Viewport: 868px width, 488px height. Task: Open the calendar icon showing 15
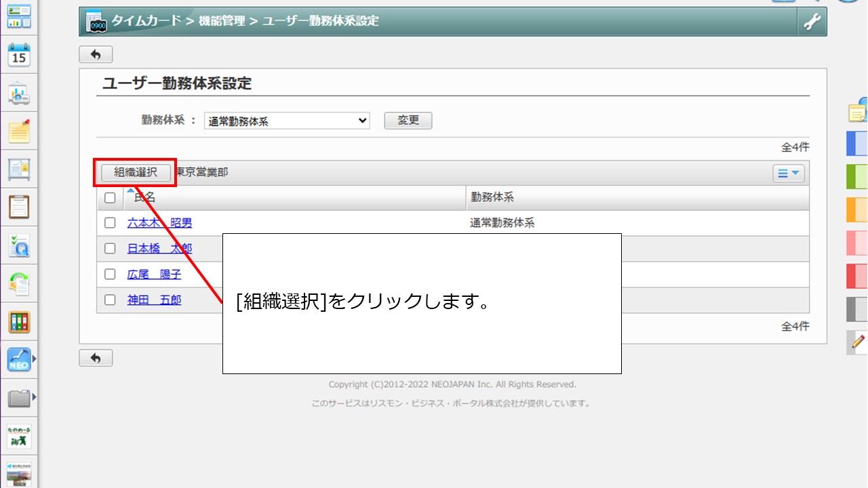tap(19, 56)
